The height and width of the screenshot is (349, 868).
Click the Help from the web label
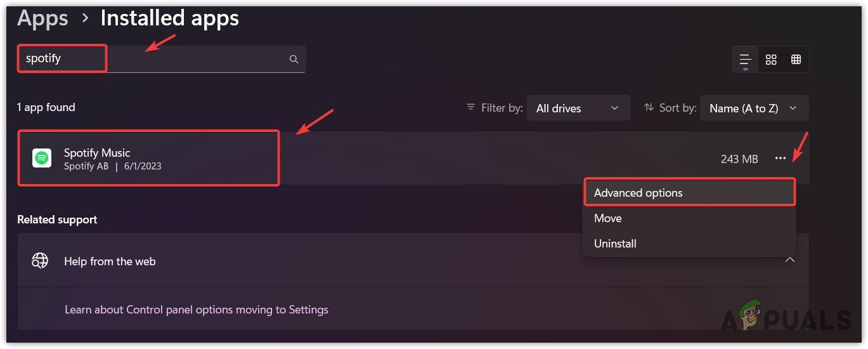[110, 261]
